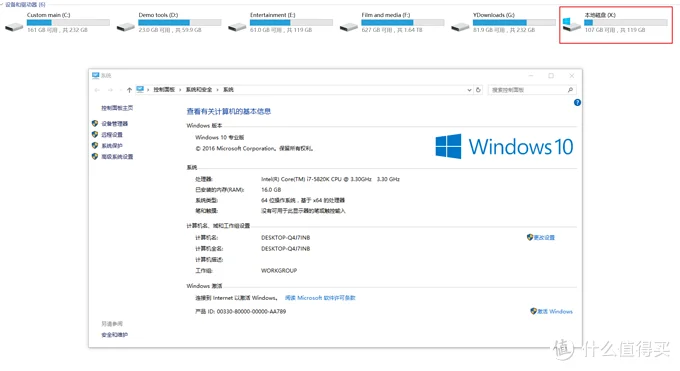This screenshot has height=371, width=680.
Task: Select 系统 in the breadcrumb
Action: coord(228,90)
